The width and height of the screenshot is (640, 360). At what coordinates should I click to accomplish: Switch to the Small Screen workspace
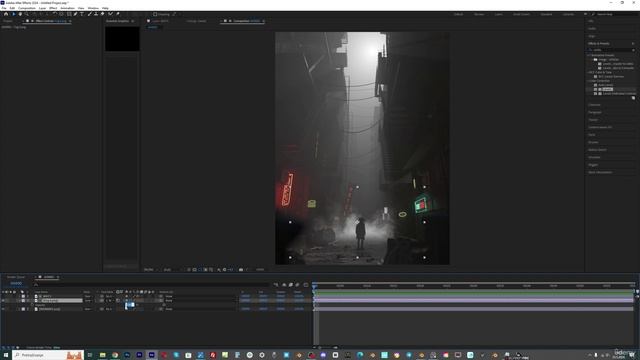point(521,14)
